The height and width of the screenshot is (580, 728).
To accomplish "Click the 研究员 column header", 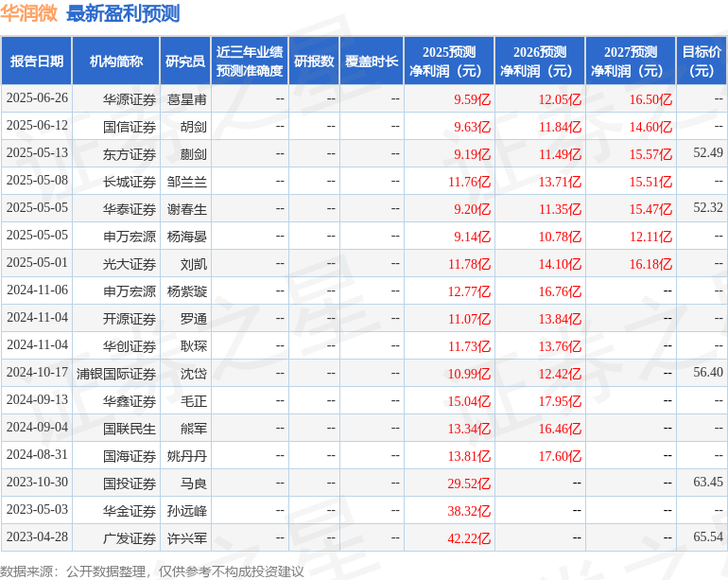I will (x=185, y=61).
